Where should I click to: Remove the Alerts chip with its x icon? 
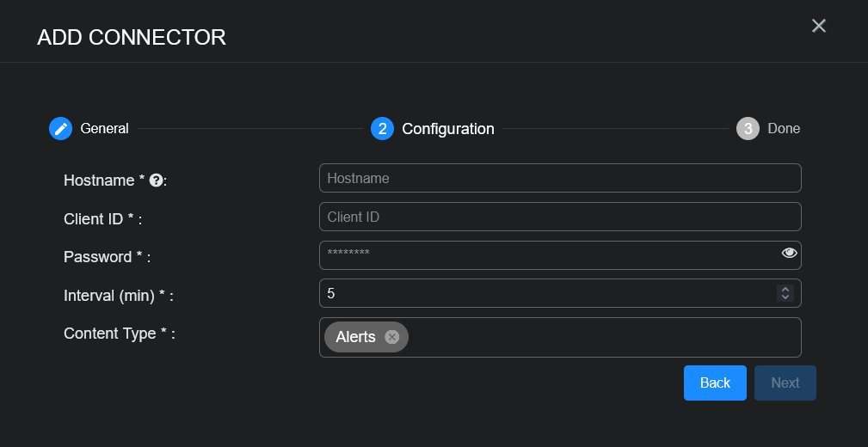coord(392,337)
